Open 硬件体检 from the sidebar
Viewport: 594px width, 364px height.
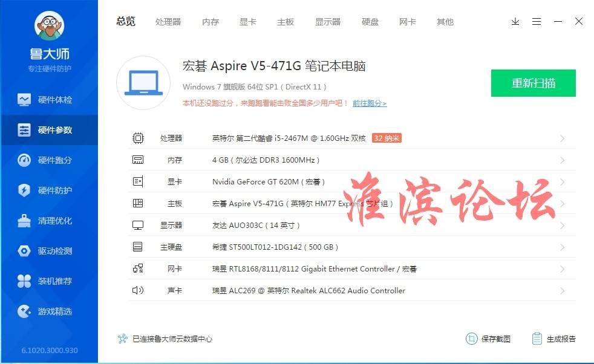click(49, 100)
